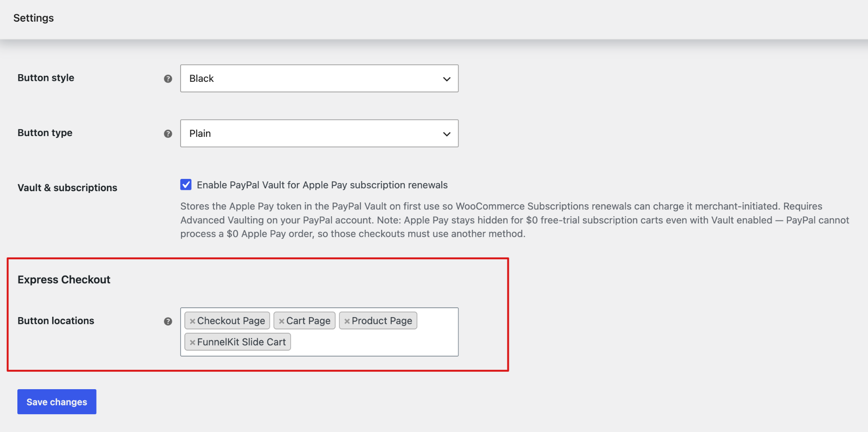Click Enable PayPal Vault for Apple Pay label text

322,185
